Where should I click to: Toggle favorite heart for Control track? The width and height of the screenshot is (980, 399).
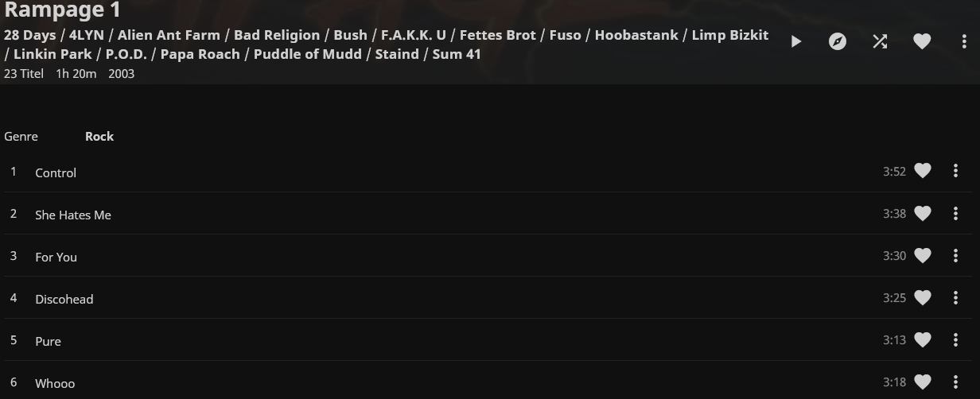[922, 171]
